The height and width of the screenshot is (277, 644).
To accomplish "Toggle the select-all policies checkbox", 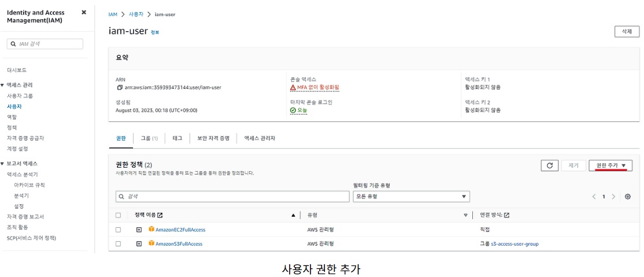I will click(119, 215).
